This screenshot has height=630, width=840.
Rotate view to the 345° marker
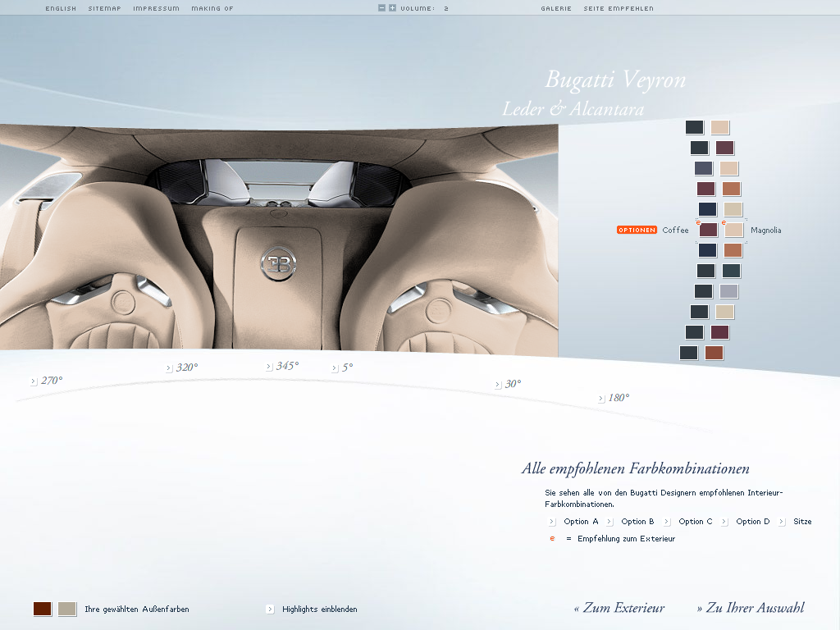[x=269, y=367]
